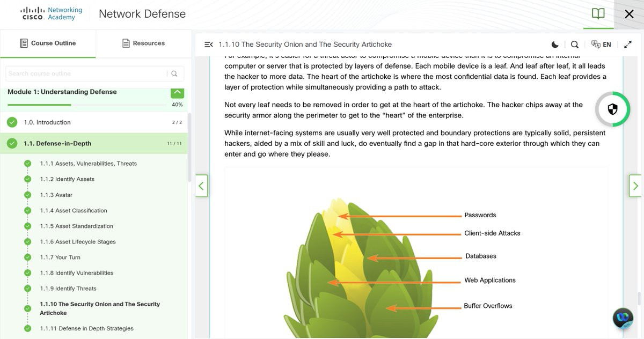Open lesson 1.1.9 Identify Threats

click(68, 288)
